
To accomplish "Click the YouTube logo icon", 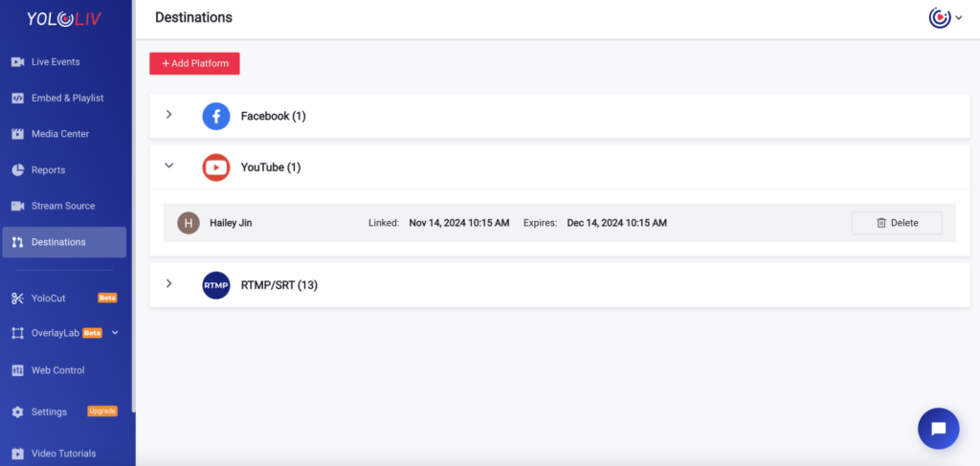I will [216, 167].
